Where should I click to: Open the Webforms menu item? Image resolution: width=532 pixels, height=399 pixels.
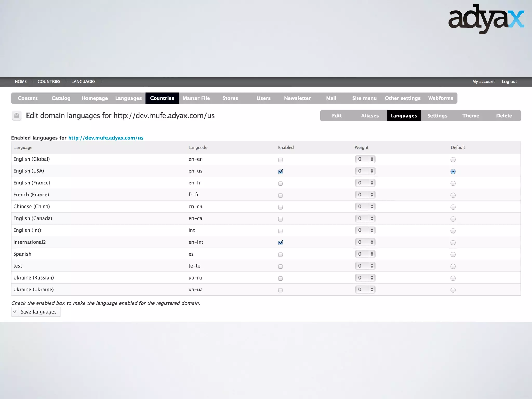(441, 98)
